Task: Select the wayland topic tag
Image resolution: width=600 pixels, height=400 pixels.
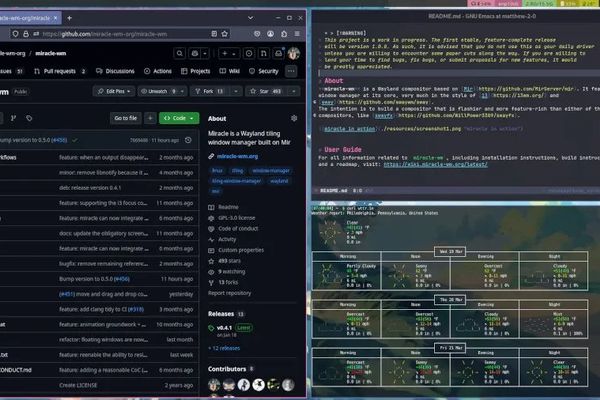Action: pos(279,181)
